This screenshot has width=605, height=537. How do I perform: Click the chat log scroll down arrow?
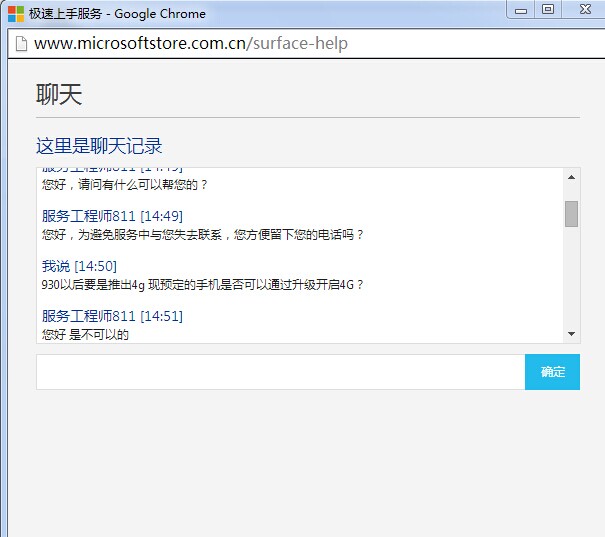pyautogui.click(x=571, y=334)
